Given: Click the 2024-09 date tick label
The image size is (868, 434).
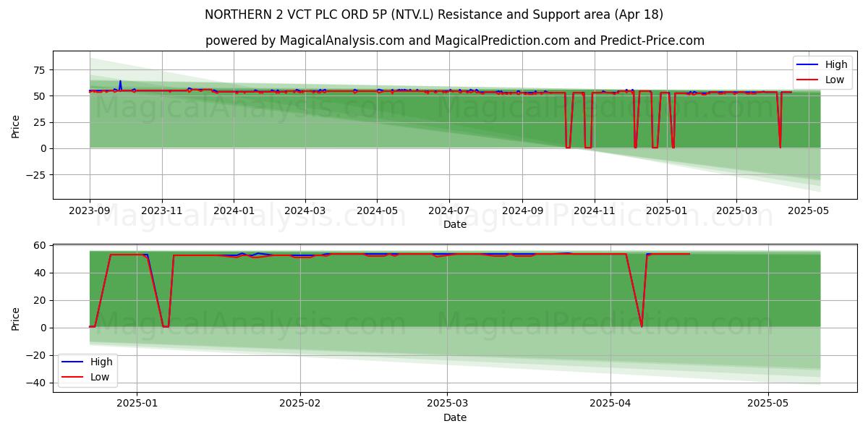Looking at the screenshot, I should coord(522,211).
